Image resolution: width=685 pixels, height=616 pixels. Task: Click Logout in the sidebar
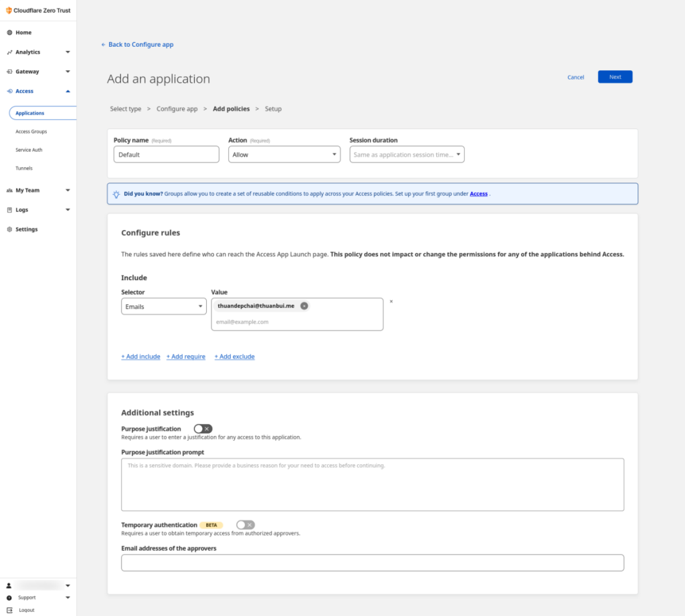pos(27,610)
